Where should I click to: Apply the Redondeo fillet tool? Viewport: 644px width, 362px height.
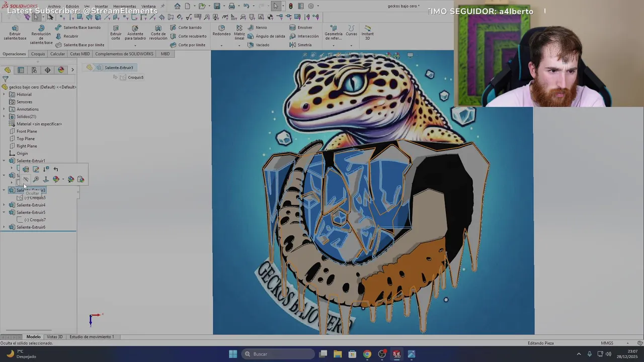(x=221, y=30)
